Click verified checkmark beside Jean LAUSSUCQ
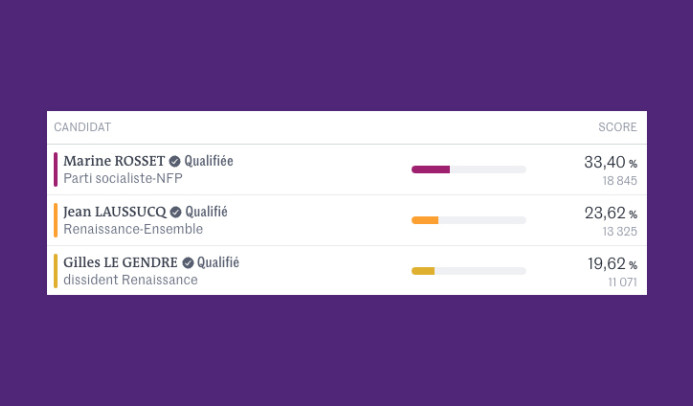This screenshot has height=406, width=693. (176, 212)
